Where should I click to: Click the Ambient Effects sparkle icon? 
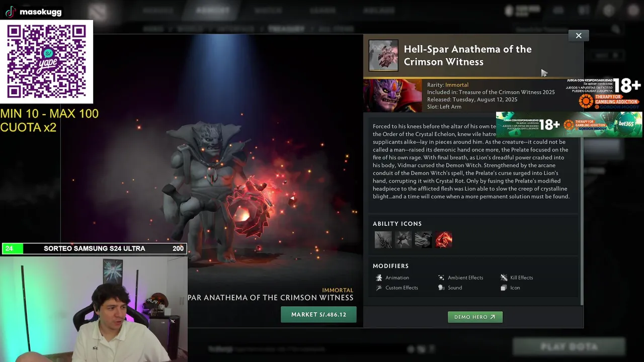pyautogui.click(x=441, y=278)
